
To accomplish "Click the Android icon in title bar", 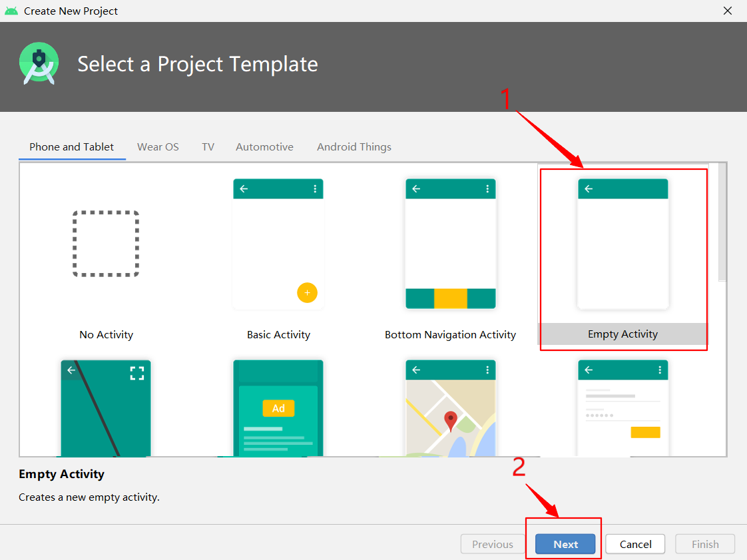I will click(x=11, y=11).
